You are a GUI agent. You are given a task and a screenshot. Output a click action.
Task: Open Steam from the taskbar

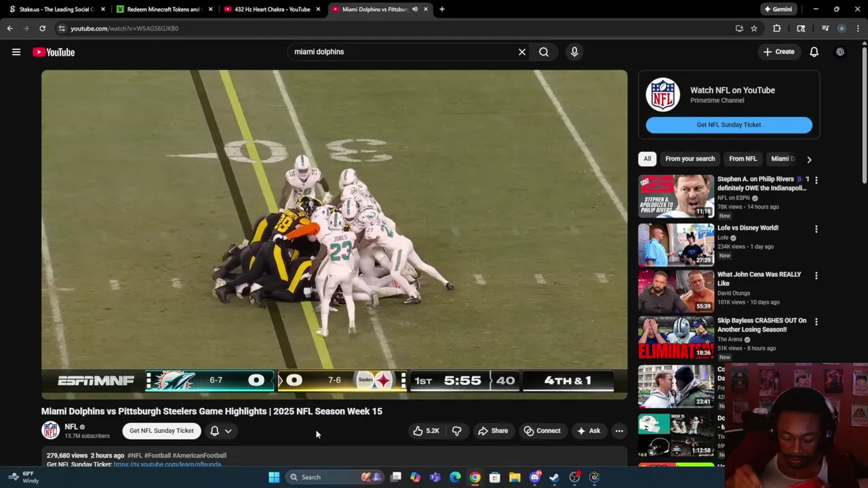[x=555, y=477]
